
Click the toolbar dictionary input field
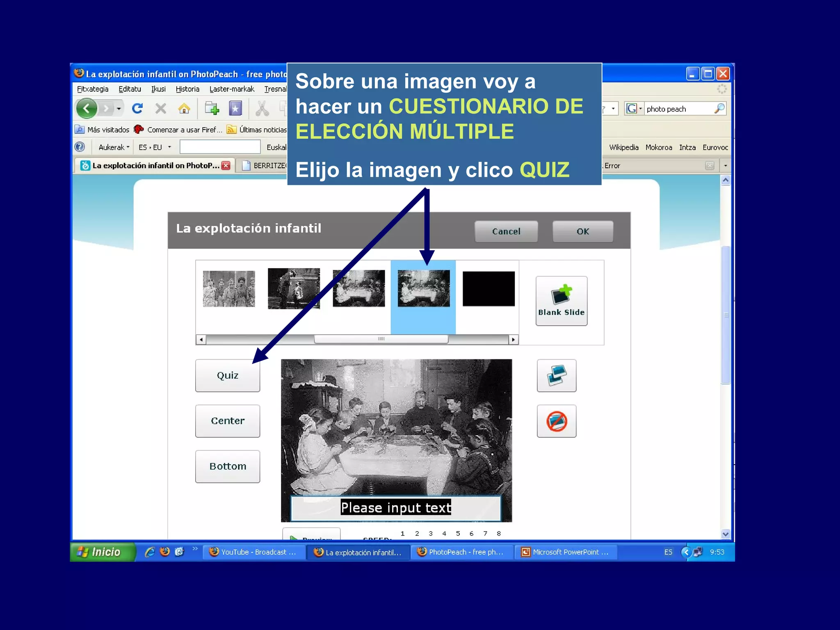[220, 147]
